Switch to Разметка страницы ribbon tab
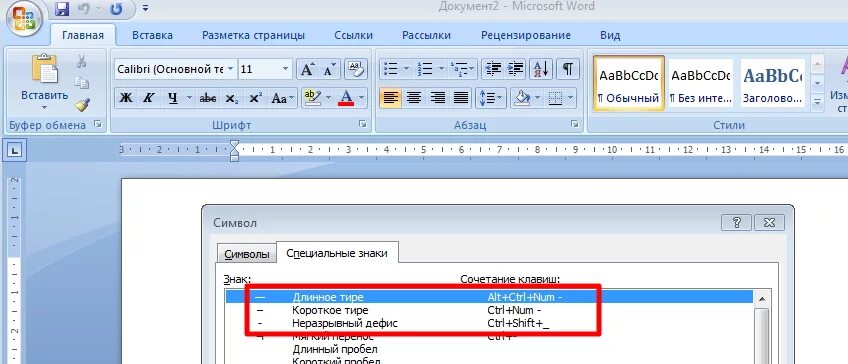Image resolution: width=848 pixels, height=364 pixels. tap(254, 36)
